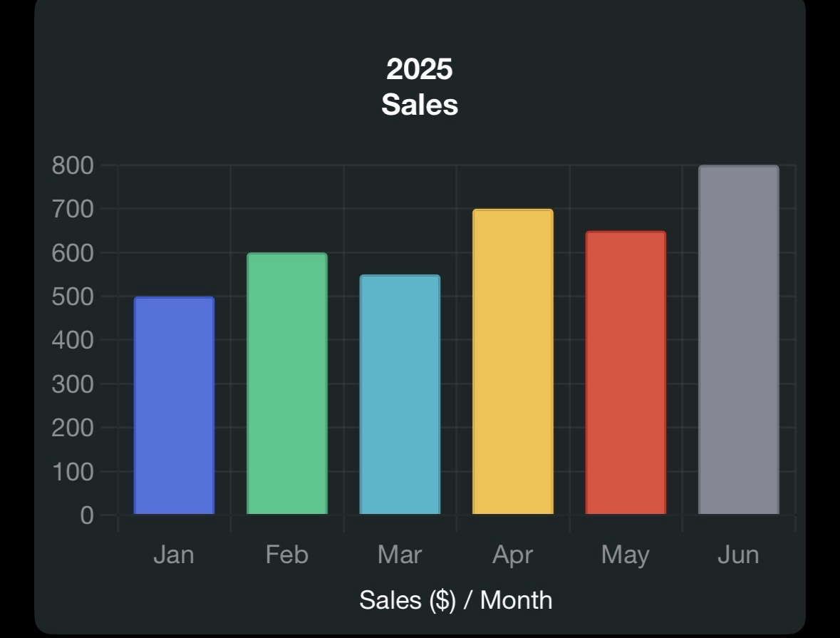Click the "2025 Sales" chart title
The height and width of the screenshot is (638, 840).
pos(420,87)
